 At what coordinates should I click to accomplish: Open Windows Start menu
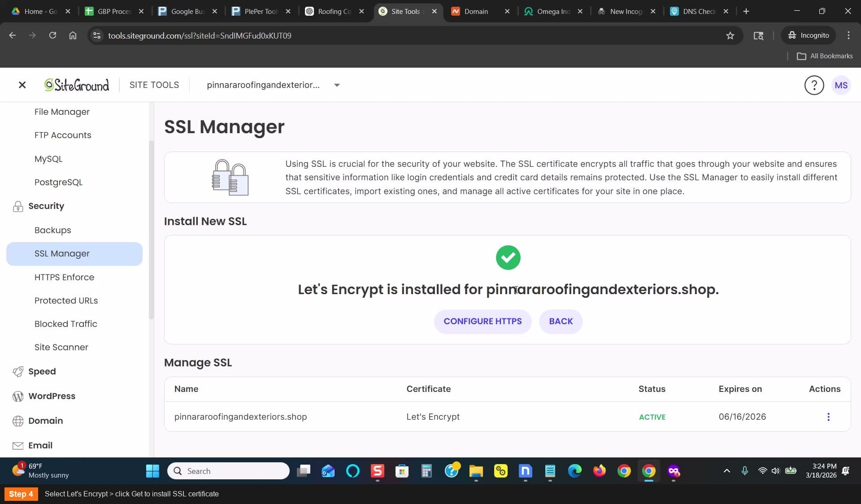[152, 471]
